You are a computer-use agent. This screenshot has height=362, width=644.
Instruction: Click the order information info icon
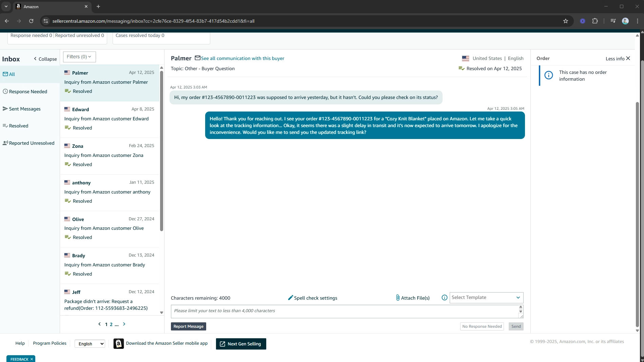548,75
